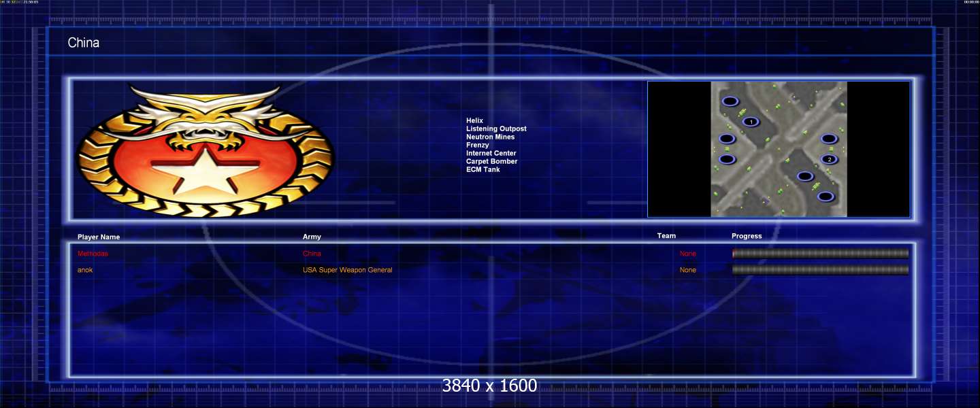Click "Helix" in the unit list

point(474,121)
